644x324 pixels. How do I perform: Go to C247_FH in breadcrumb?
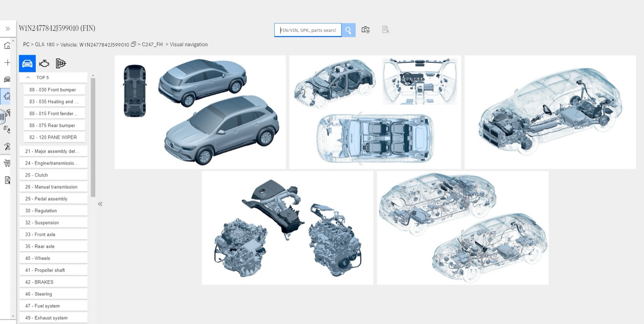152,45
